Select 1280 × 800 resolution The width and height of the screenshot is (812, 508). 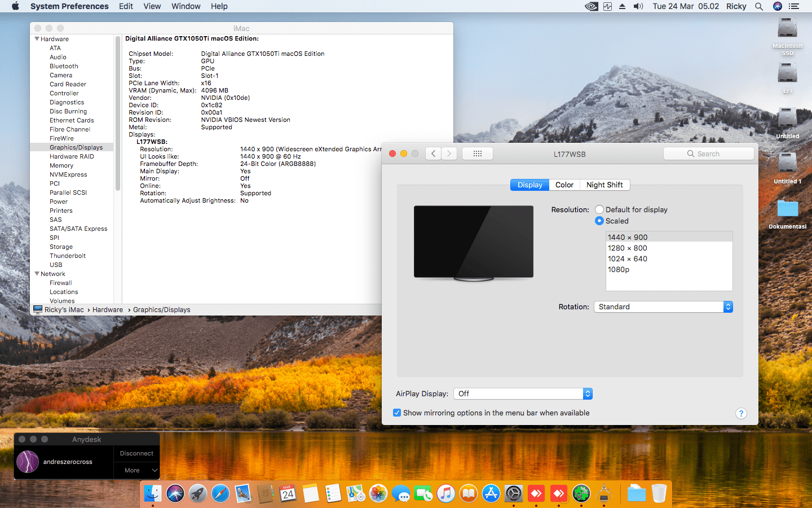click(x=628, y=248)
